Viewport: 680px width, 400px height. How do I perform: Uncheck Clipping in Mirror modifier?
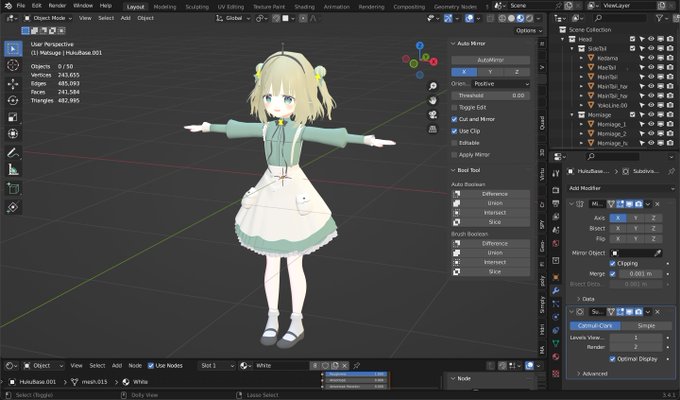[x=612, y=263]
